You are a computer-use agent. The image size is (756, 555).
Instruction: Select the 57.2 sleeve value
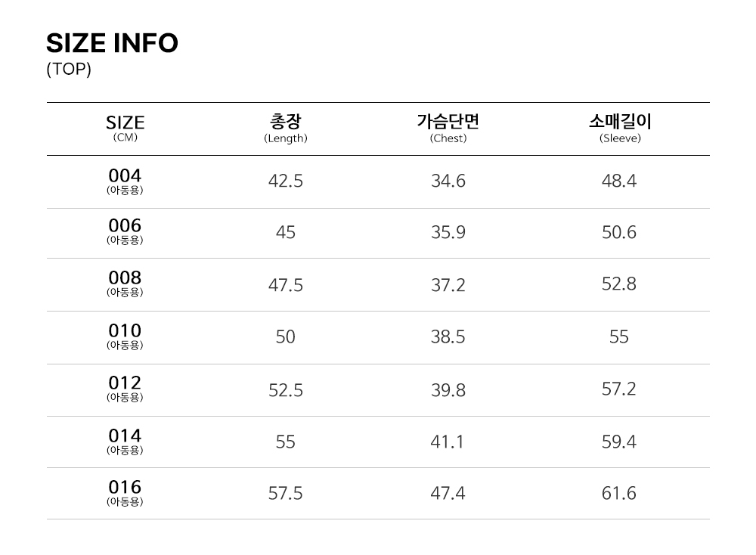(x=619, y=389)
